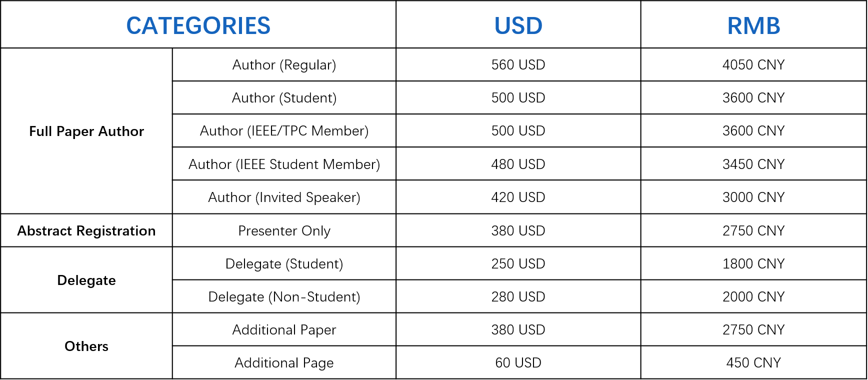Click the Abstract Registration category cell
The image size is (868, 380).
(x=86, y=230)
